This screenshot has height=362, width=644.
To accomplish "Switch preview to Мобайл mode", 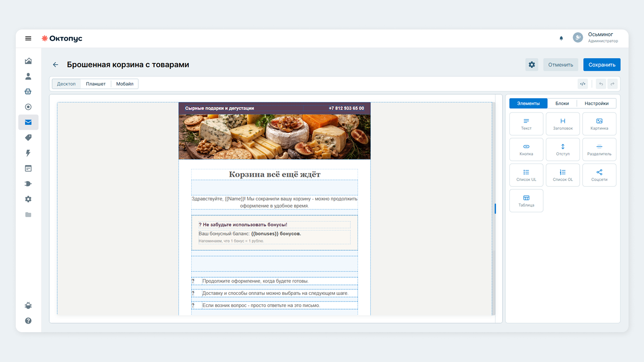I will point(125,84).
